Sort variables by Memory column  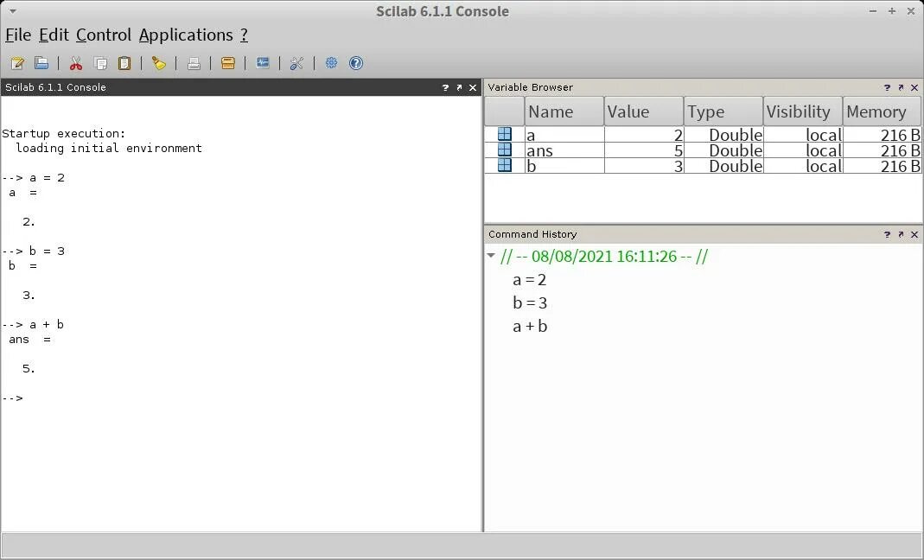point(882,111)
